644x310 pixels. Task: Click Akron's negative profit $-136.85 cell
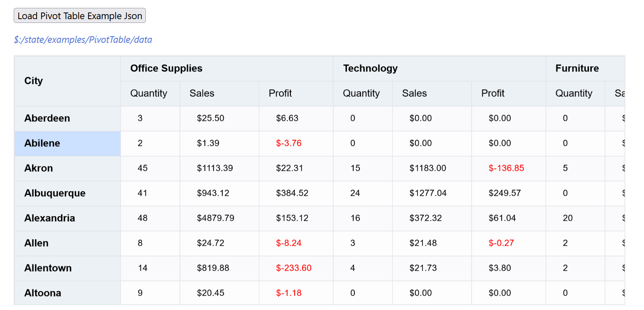pos(506,168)
